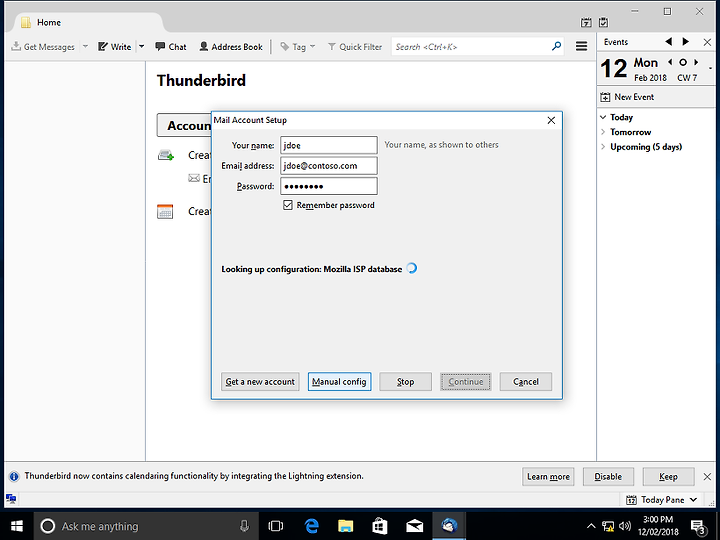Open the hamburger application menu
The image size is (720, 540).
tap(581, 46)
